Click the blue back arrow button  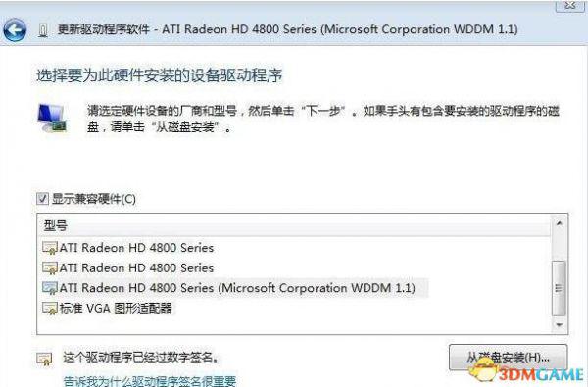point(15,29)
